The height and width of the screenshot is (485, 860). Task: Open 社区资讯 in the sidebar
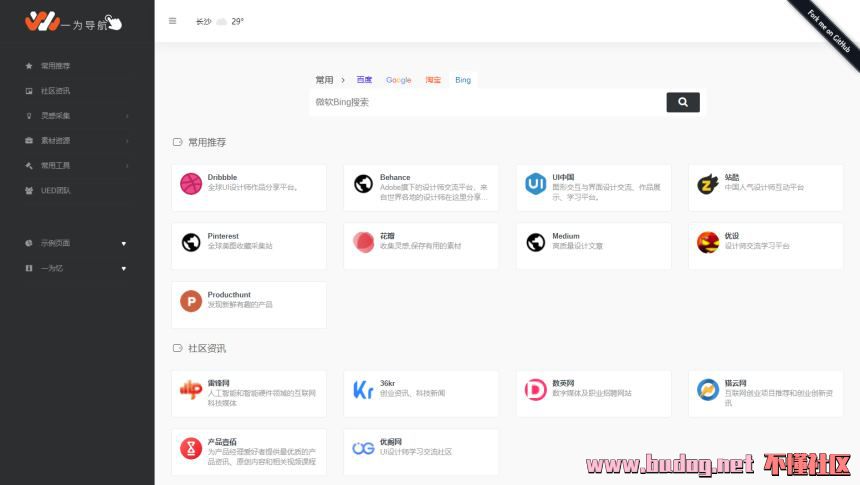tap(55, 91)
